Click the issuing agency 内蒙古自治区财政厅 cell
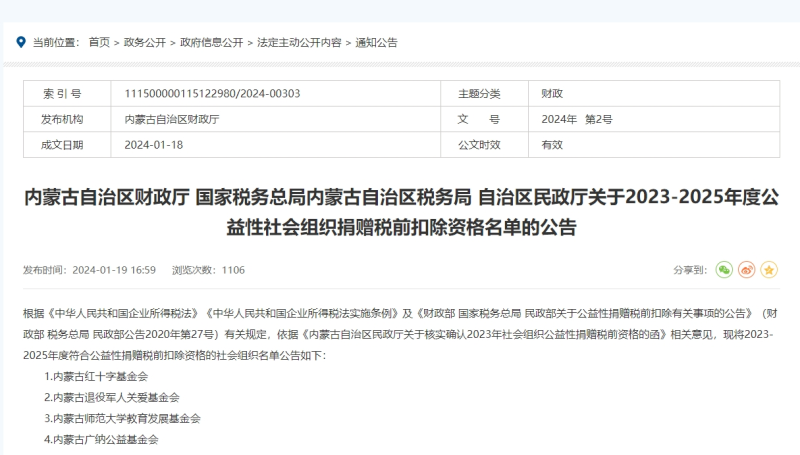 [171, 119]
